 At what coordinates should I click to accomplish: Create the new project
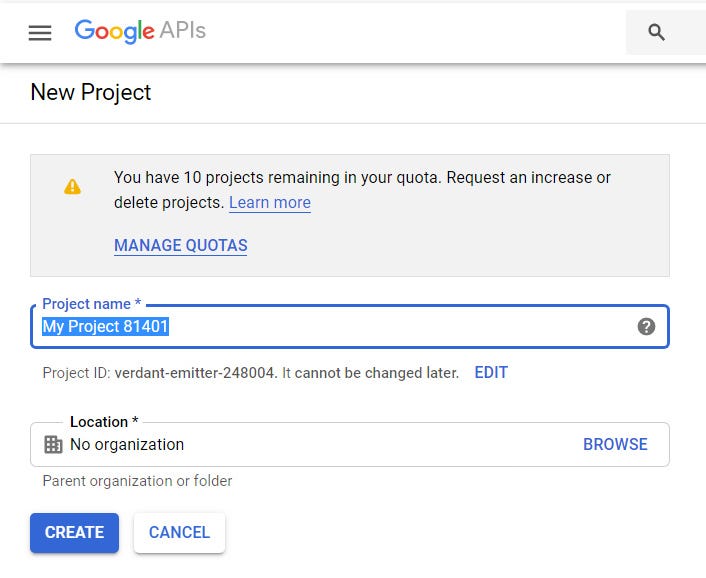74,533
